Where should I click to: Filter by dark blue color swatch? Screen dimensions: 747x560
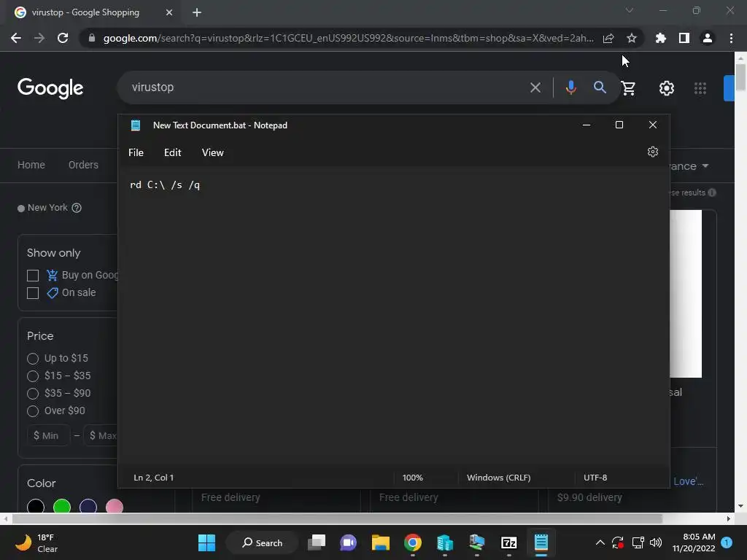click(x=88, y=507)
